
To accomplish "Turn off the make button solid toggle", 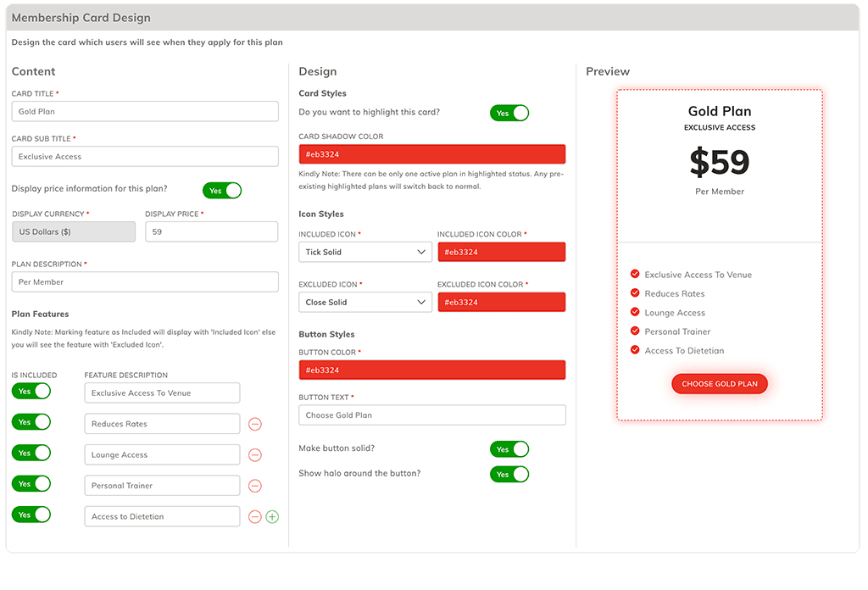I will [x=509, y=449].
